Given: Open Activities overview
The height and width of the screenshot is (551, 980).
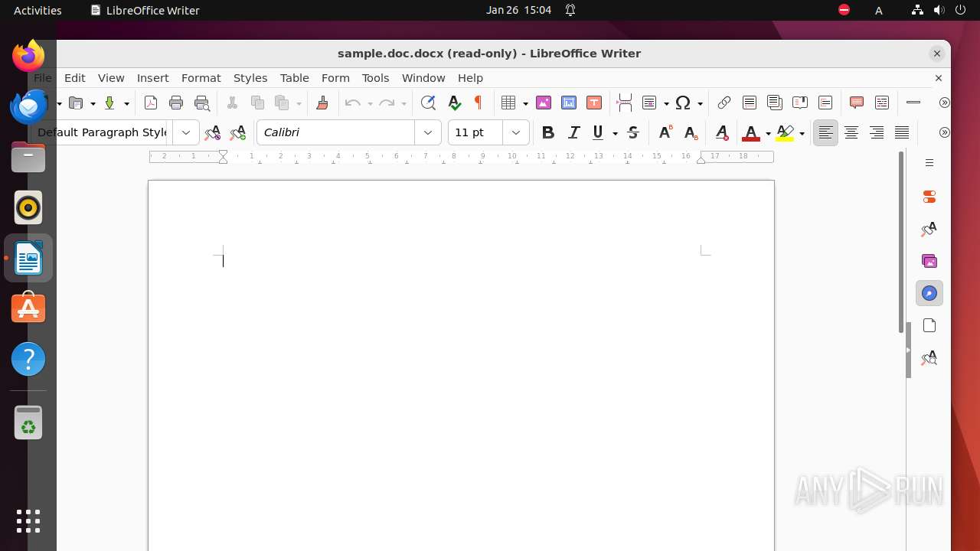Looking at the screenshot, I should [x=38, y=10].
